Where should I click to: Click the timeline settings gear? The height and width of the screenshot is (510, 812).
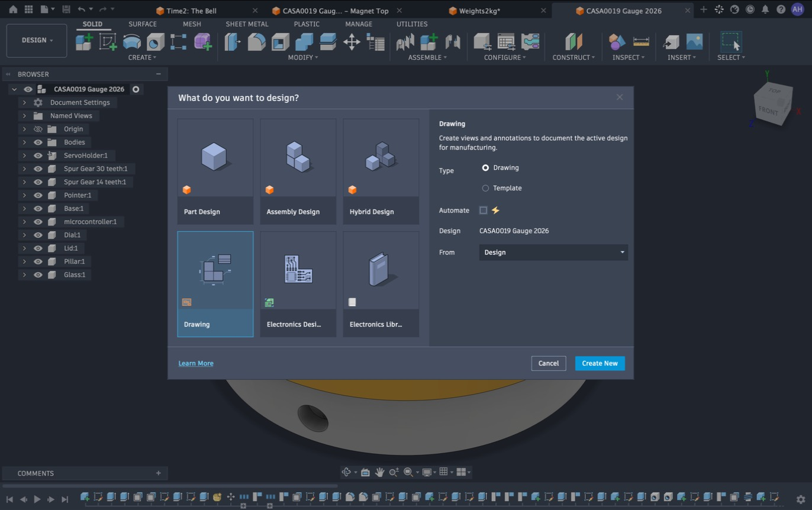coord(801,499)
